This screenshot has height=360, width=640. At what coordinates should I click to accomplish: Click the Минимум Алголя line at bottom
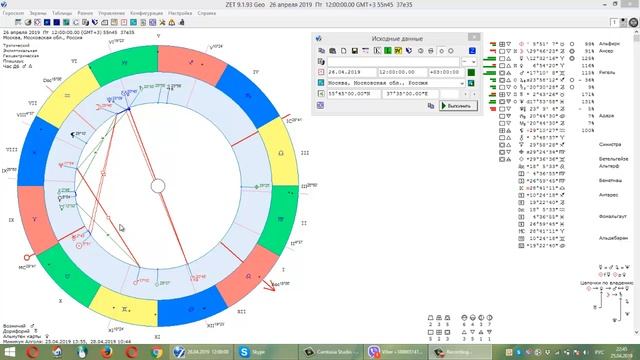click(x=67, y=341)
